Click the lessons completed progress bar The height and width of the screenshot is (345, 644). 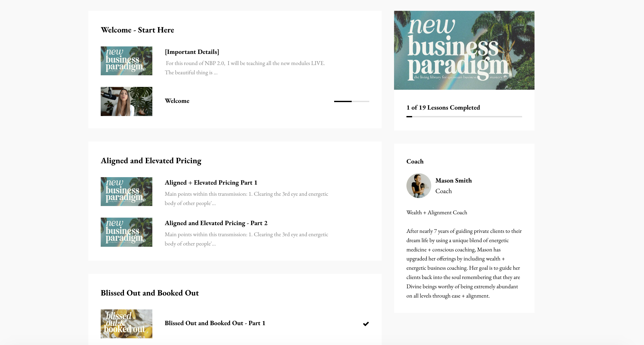(x=464, y=117)
